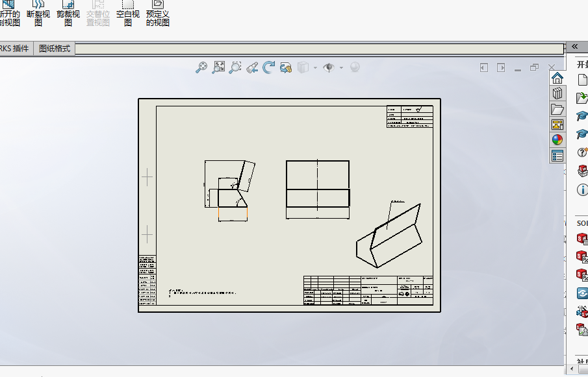
Task: Click the second red SW Rx icon
Action: [x=582, y=257]
